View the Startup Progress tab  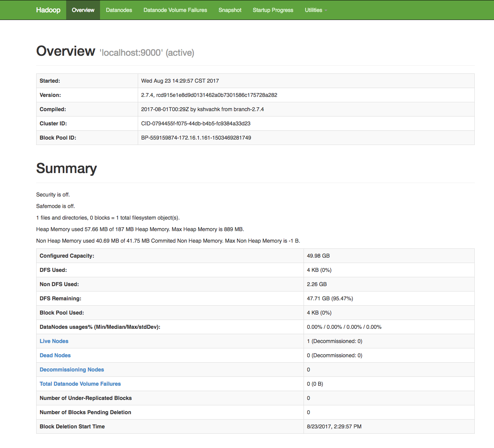point(273,10)
